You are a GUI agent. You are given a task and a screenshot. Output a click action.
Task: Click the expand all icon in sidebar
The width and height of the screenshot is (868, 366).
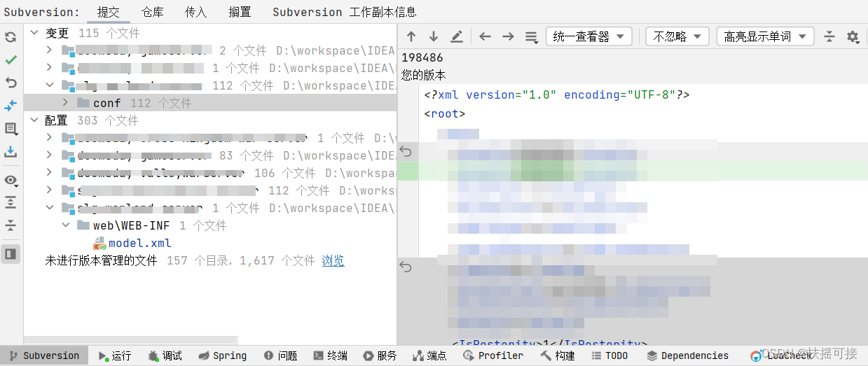tap(11, 202)
